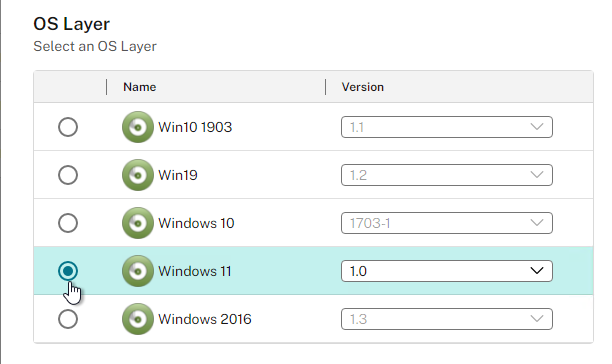This screenshot has width=612, height=364.
Task: Expand the Win19 version 1.2 dropdown
Action: point(447,175)
